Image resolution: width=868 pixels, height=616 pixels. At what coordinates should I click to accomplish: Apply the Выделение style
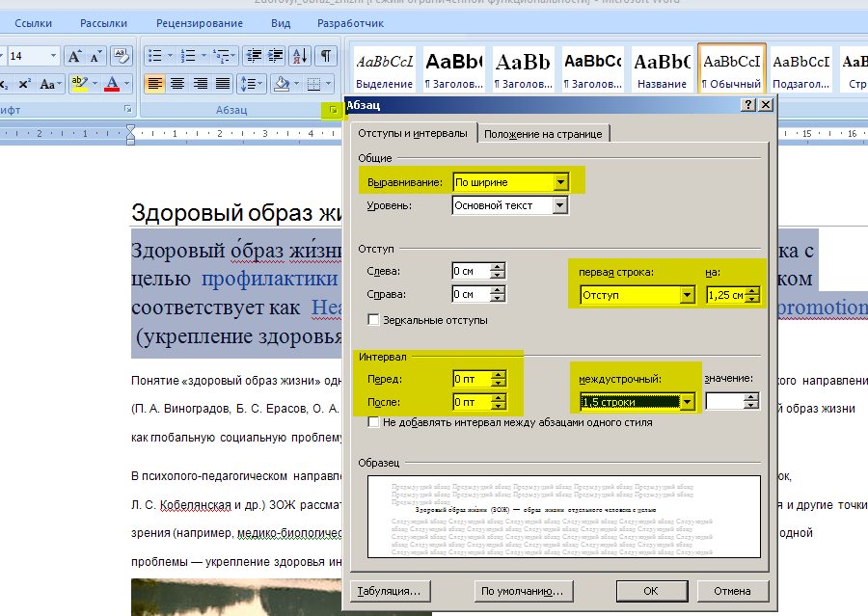[384, 69]
